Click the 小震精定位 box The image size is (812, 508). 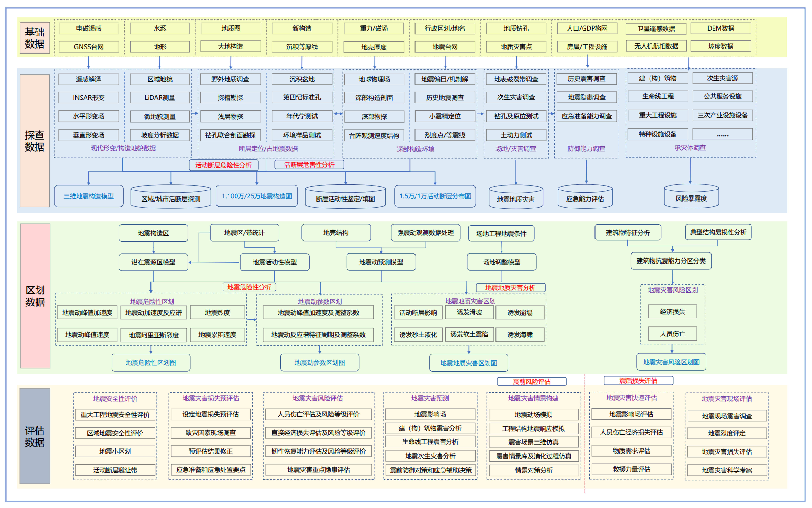click(x=445, y=116)
